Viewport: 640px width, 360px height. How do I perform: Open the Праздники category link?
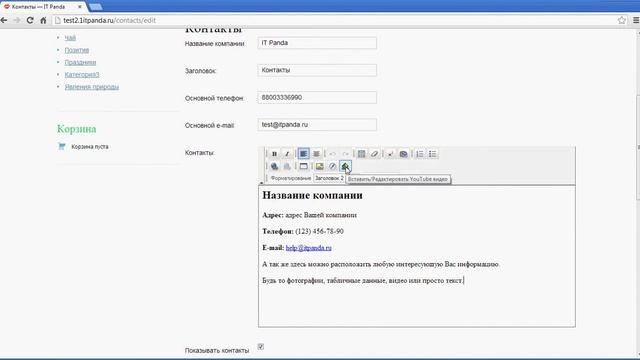(x=80, y=62)
